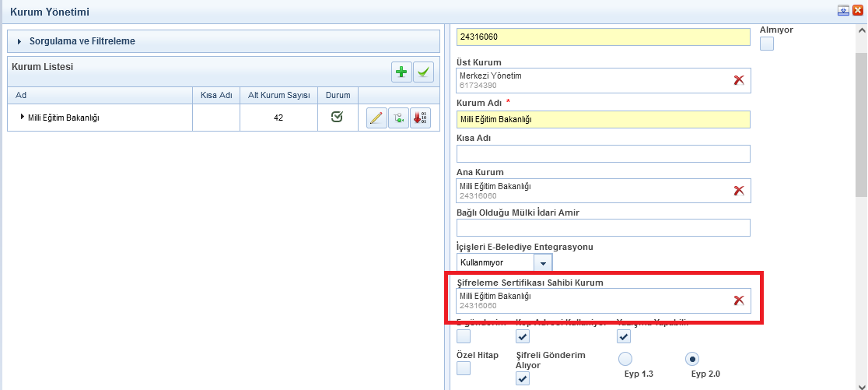Open İçişleri E-Belediye Entegrasyonu dropdown

[x=543, y=263]
